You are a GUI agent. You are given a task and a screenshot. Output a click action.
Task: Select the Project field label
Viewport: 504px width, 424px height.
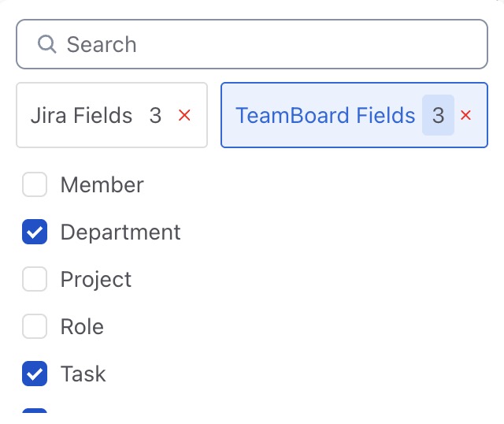click(96, 280)
